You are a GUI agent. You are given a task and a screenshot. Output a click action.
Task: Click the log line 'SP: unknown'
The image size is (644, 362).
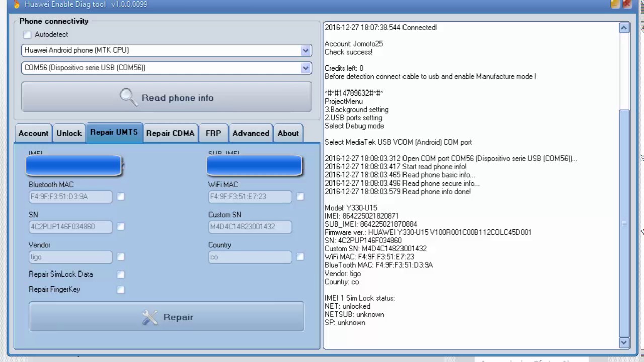point(345,323)
